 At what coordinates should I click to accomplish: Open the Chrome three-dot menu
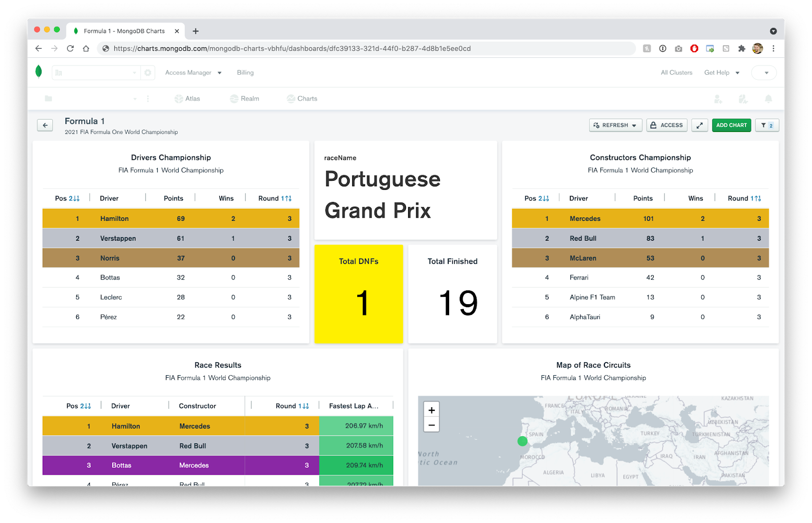tap(773, 48)
